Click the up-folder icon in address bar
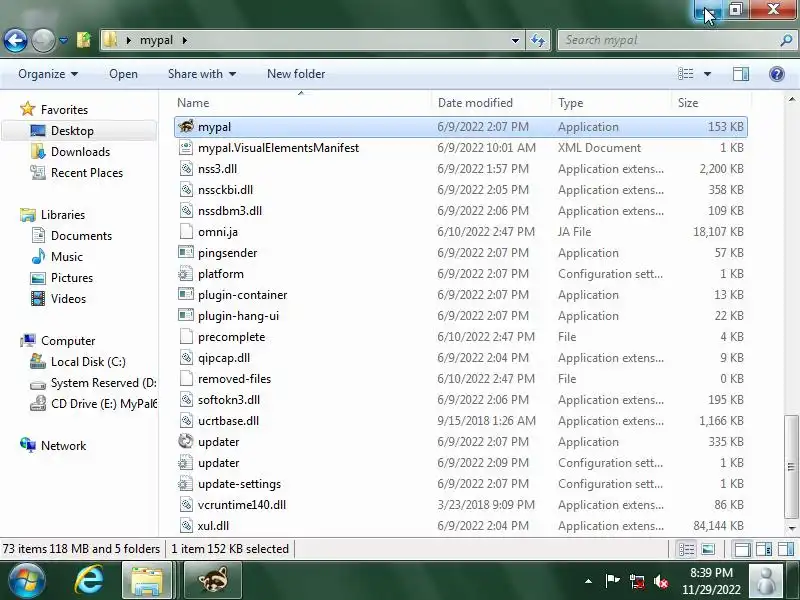 click(x=84, y=40)
